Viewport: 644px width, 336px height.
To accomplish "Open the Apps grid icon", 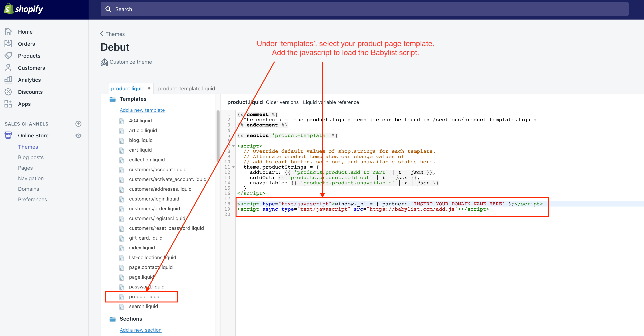I will (8, 104).
